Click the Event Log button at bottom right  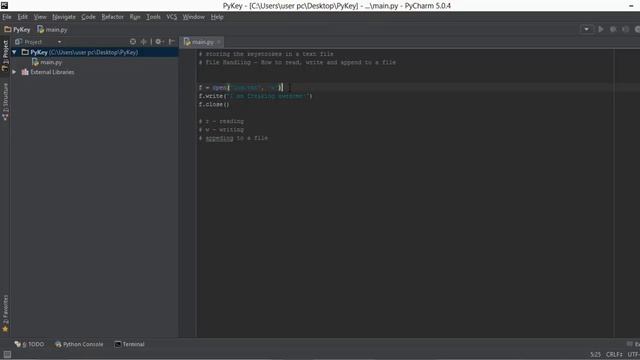click(633, 344)
